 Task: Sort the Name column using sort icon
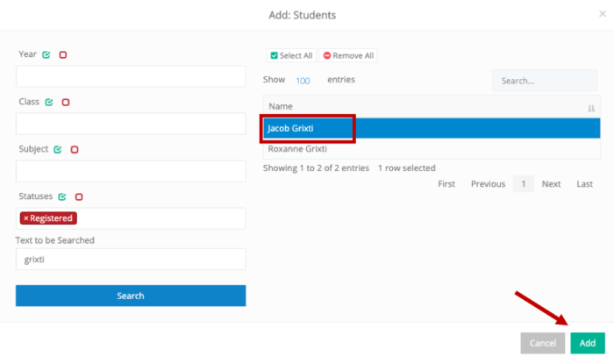click(x=591, y=109)
